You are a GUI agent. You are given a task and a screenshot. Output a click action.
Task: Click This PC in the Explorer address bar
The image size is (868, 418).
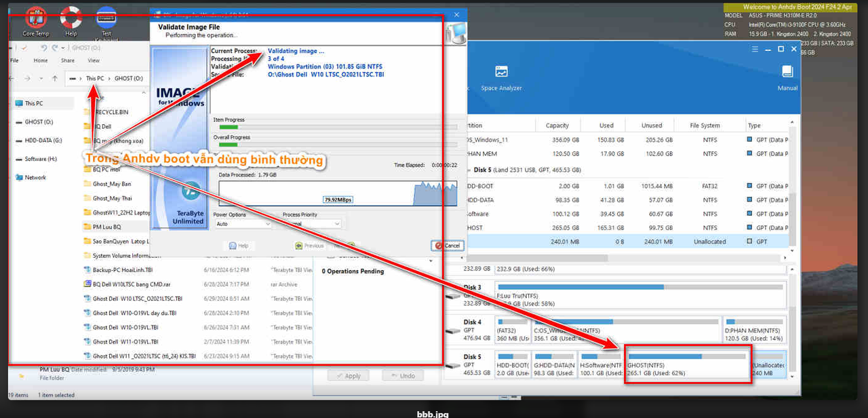[95, 79]
